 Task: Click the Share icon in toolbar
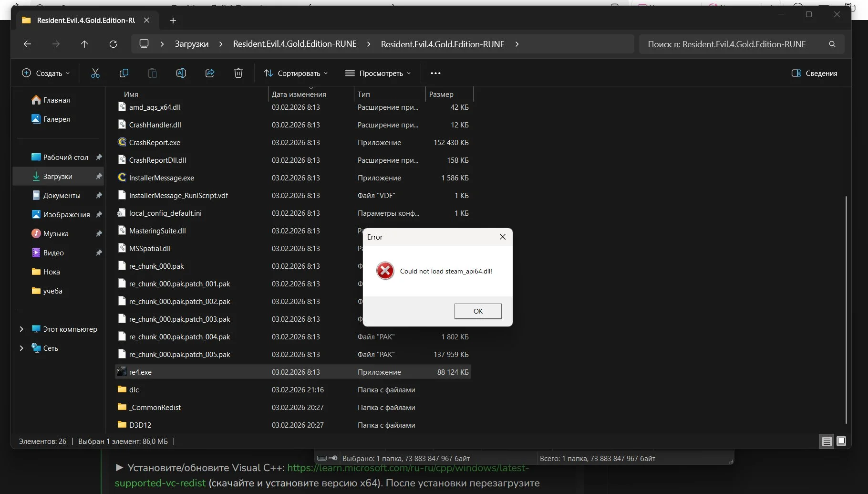pos(210,73)
